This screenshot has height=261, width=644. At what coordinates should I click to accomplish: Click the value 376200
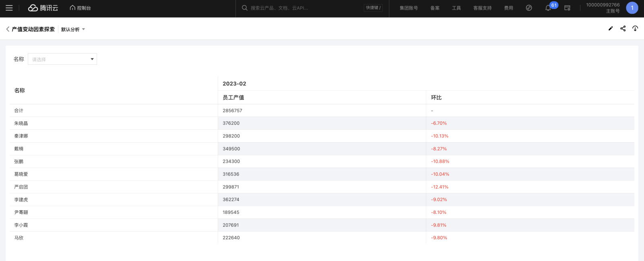pos(231,123)
